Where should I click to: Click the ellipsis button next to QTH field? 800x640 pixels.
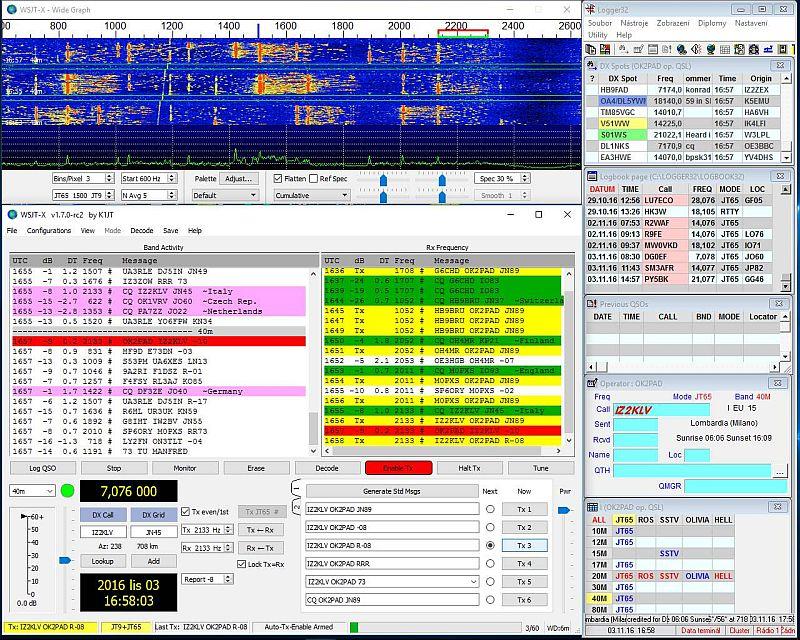click(x=779, y=472)
